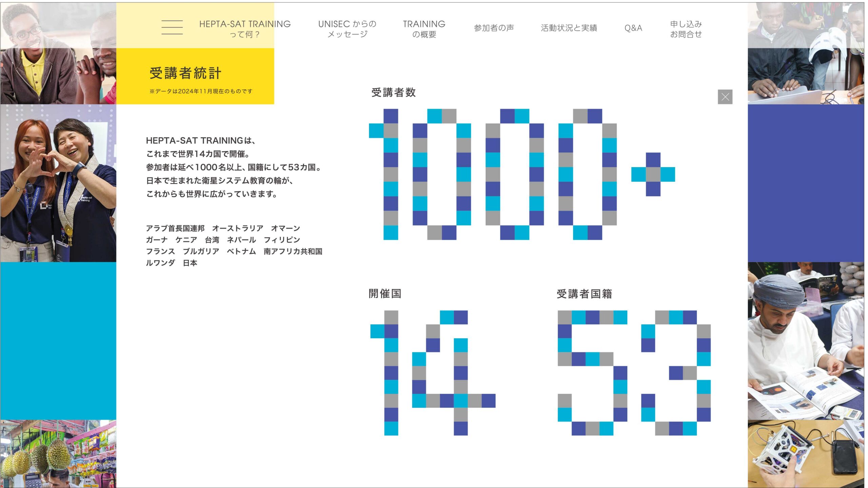Click country name 'ネパール'
This screenshot has height=488, width=868.
(x=241, y=240)
